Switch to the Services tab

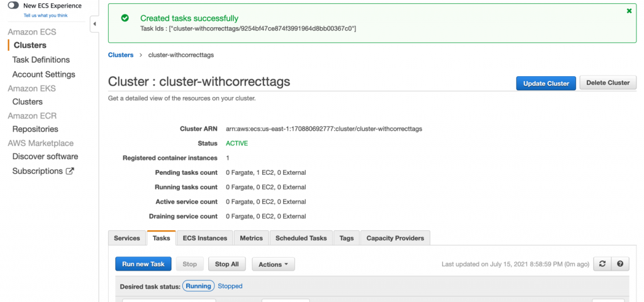(x=127, y=238)
